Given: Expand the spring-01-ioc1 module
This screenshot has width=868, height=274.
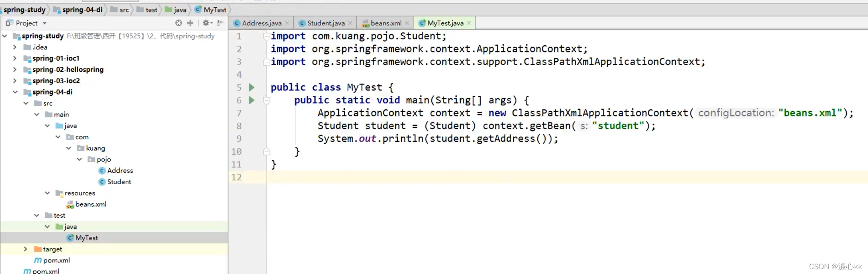Looking at the screenshot, I should click(15, 58).
